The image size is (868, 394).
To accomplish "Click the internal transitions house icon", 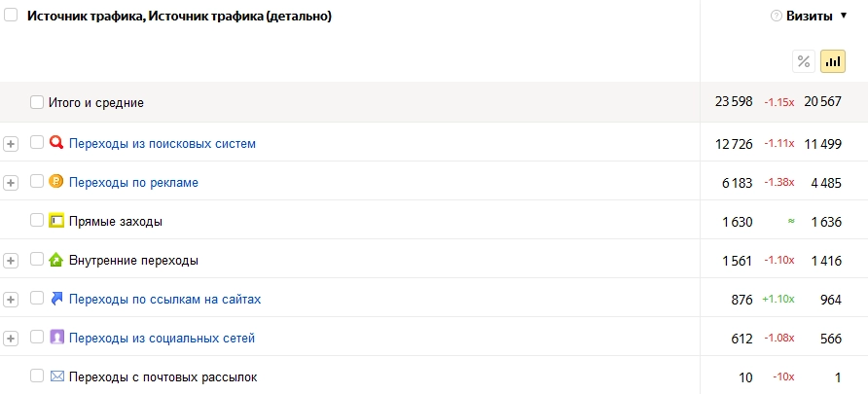I will [56, 260].
